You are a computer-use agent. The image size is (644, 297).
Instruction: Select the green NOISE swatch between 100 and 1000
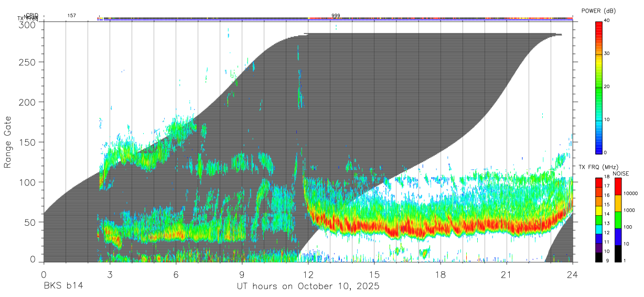tap(618, 220)
